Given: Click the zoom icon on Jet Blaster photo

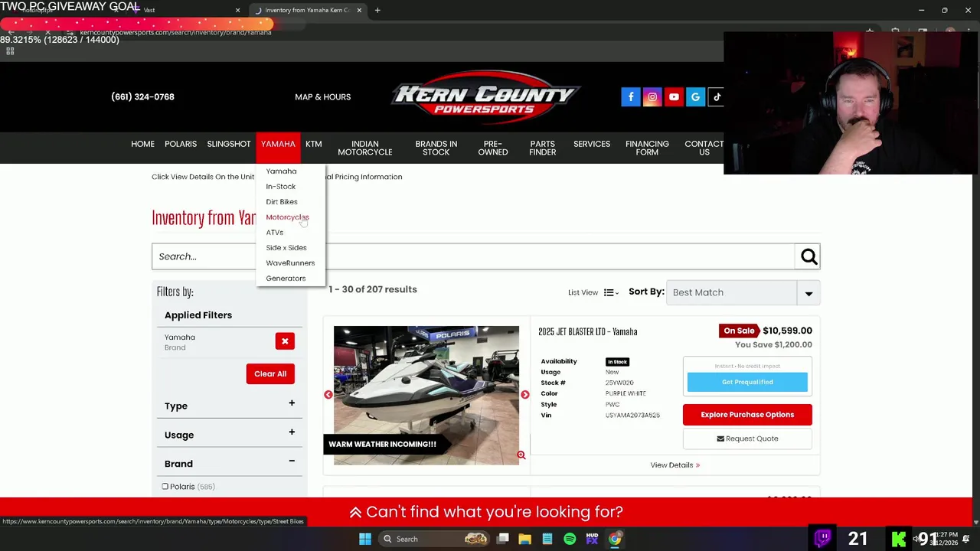Looking at the screenshot, I should pyautogui.click(x=521, y=455).
